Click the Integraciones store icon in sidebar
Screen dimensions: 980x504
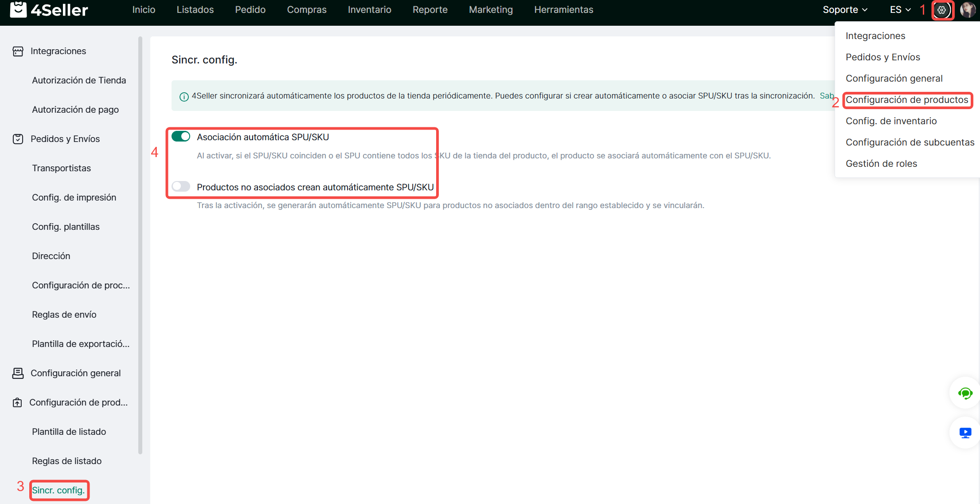(x=18, y=51)
